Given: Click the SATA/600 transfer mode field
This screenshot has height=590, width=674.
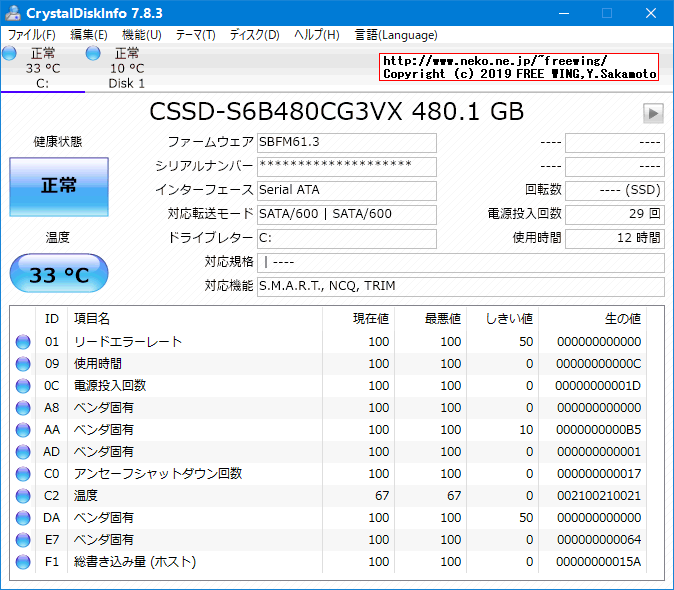Looking at the screenshot, I should (347, 215).
